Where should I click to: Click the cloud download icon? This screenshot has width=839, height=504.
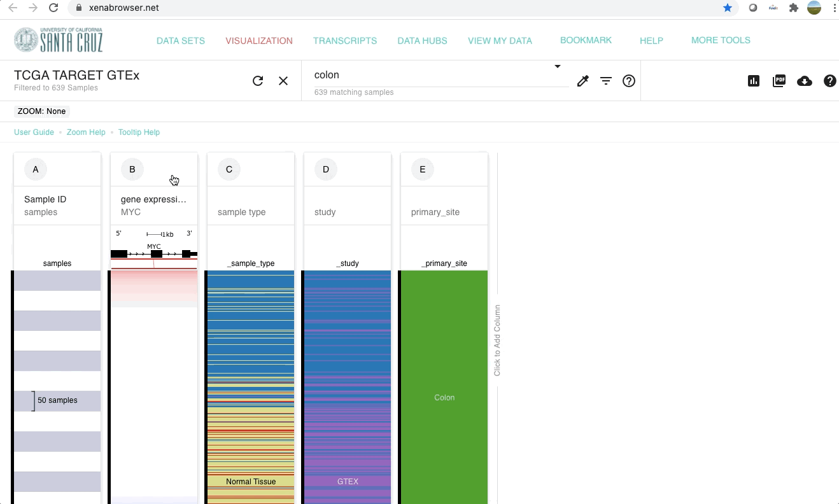pos(805,81)
